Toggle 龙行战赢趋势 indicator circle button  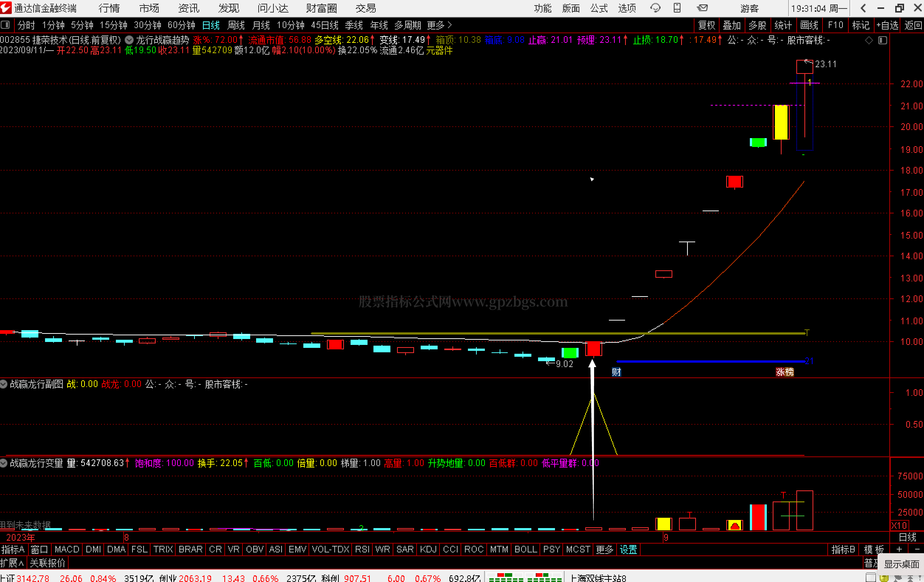[129, 40]
